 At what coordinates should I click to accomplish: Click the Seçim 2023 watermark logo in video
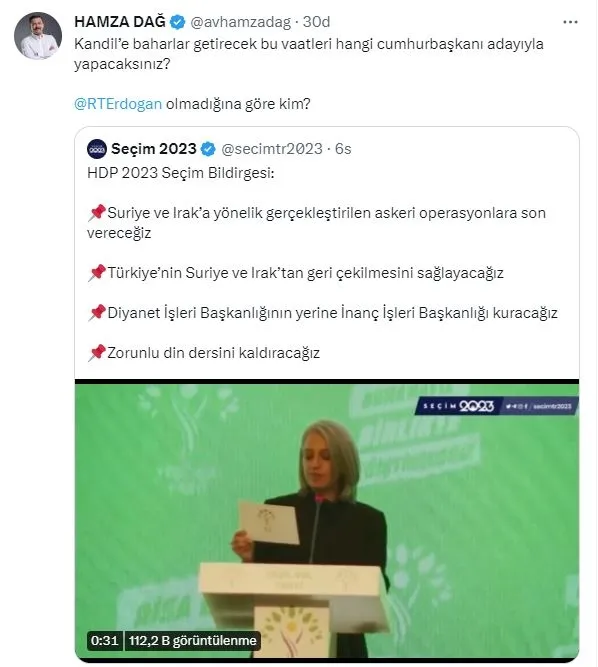coord(496,406)
